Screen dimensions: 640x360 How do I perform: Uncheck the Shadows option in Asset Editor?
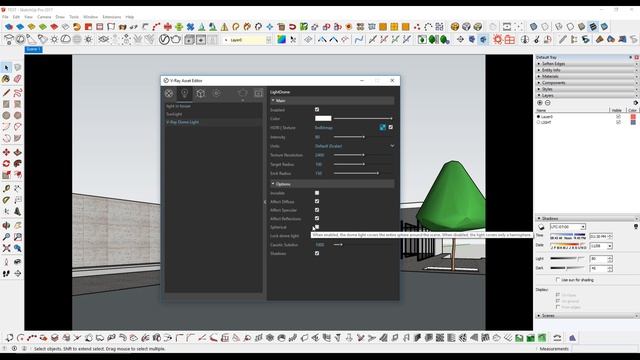pos(317,253)
